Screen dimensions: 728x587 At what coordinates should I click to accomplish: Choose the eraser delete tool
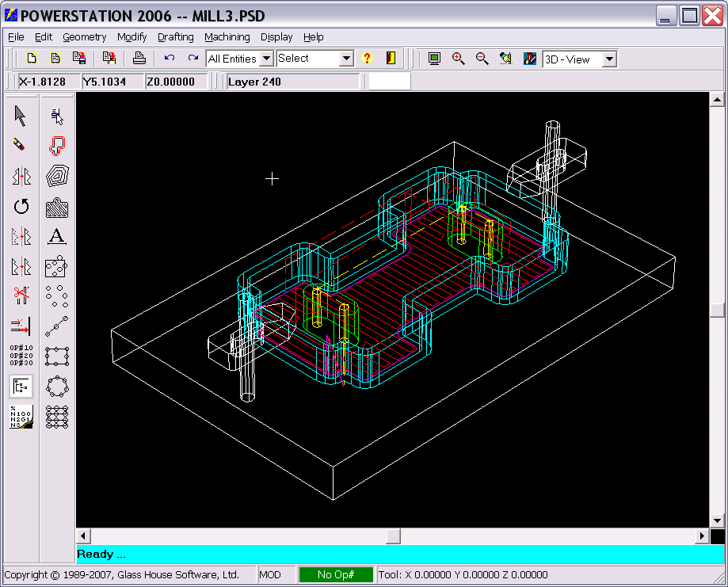tap(19, 144)
